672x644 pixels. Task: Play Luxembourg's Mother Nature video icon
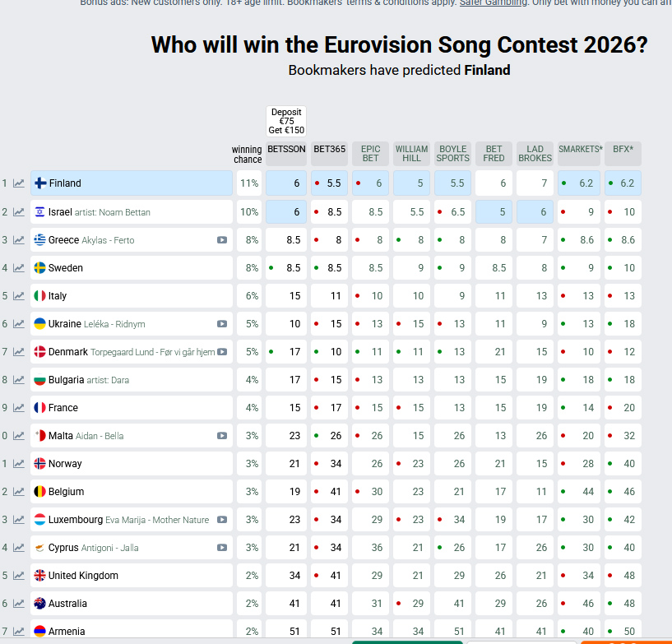coord(222,520)
